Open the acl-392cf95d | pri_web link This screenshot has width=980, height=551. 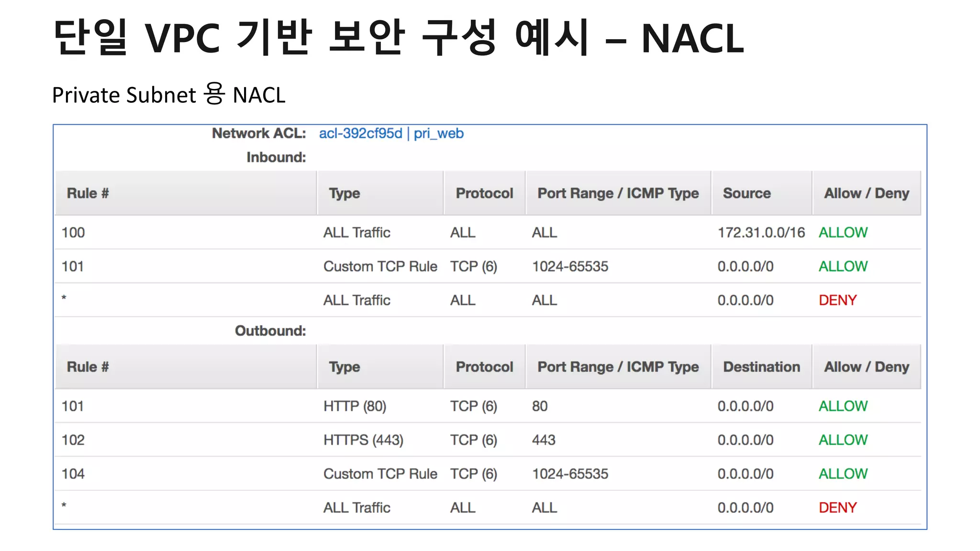click(x=391, y=133)
